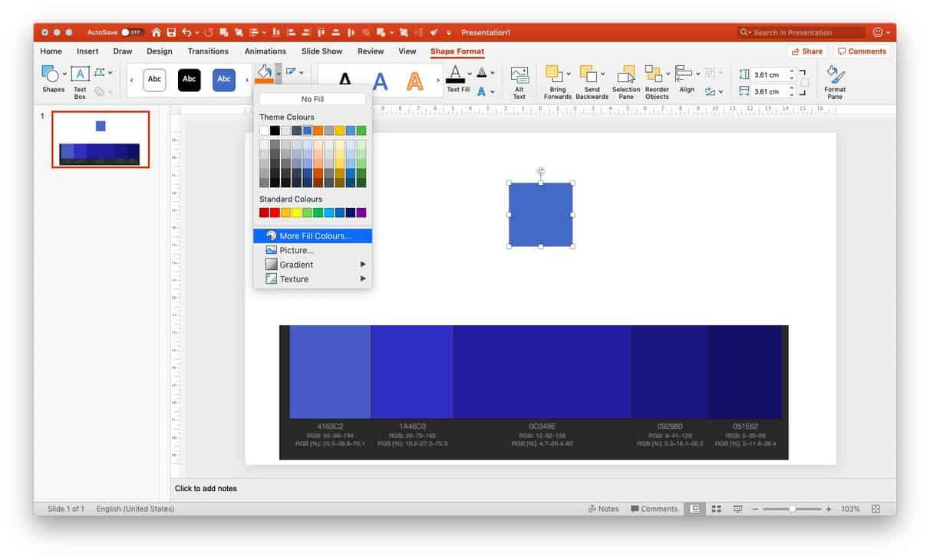The height and width of the screenshot is (560, 930).
Task: Click the blue Text Effects A icon
Action: (482, 91)
